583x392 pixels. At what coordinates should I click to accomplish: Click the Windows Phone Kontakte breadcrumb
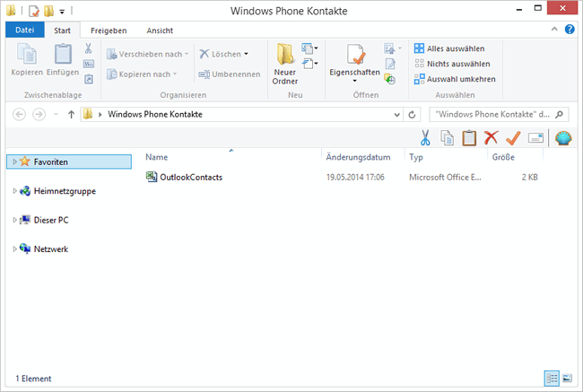pos(155,115)
